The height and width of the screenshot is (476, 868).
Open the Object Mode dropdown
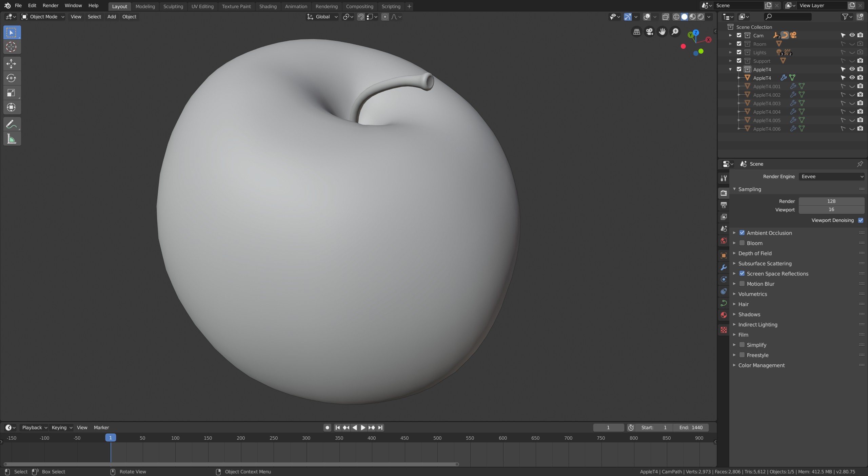(x=43, y=17)
